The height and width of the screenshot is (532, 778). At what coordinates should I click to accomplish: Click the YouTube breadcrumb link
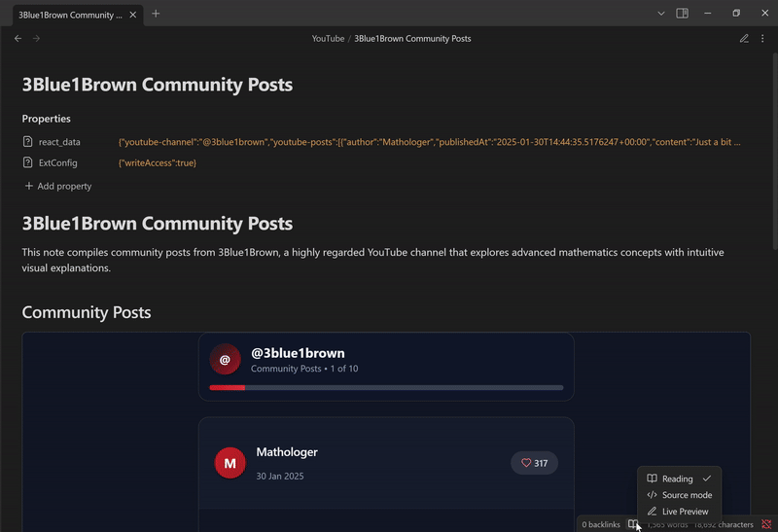(x=328, y=39)
